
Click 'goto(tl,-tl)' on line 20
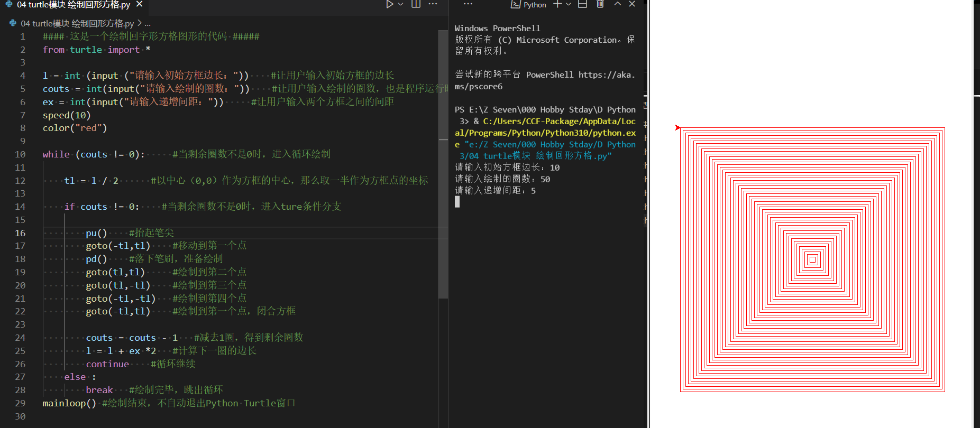pyautogui.click(x=118, y=285)
